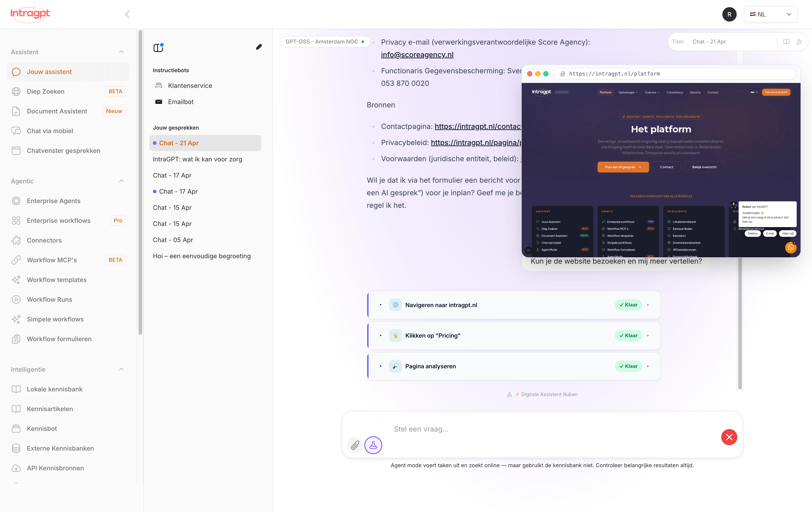Click the GPT-OSS - Amsterdam NOC model selector
This screenshot has height=512, width=812.
(325, 42)
